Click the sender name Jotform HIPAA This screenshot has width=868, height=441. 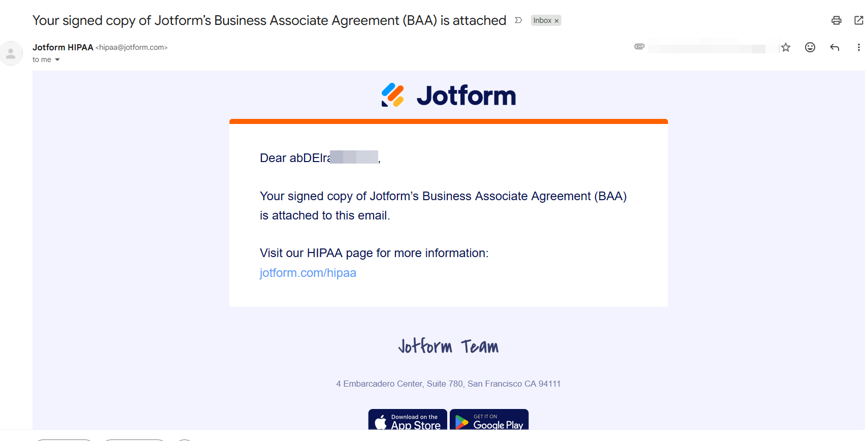click(x=63, y=47)
